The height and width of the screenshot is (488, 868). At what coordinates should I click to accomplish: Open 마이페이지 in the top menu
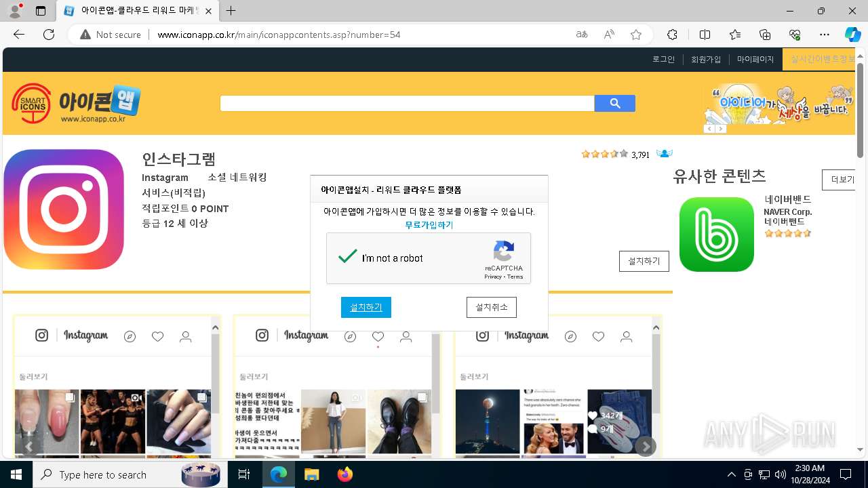click(755, 60)
